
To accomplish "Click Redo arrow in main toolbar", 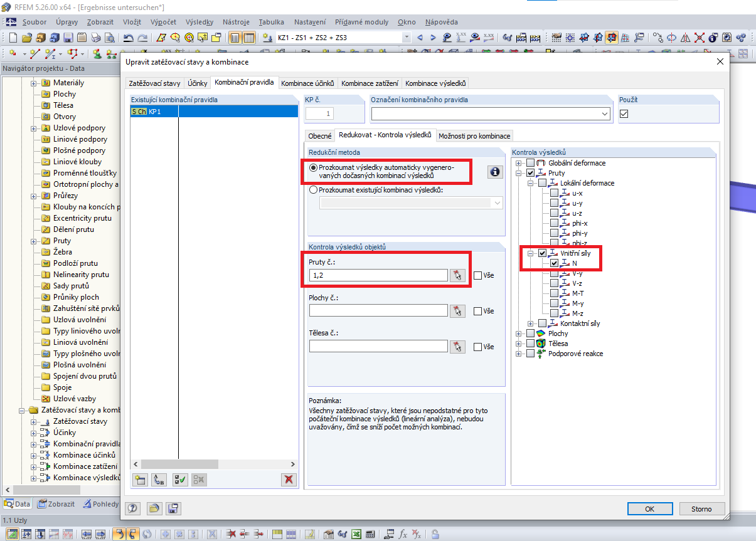I will pyautogui.click(x=143, y=38).
